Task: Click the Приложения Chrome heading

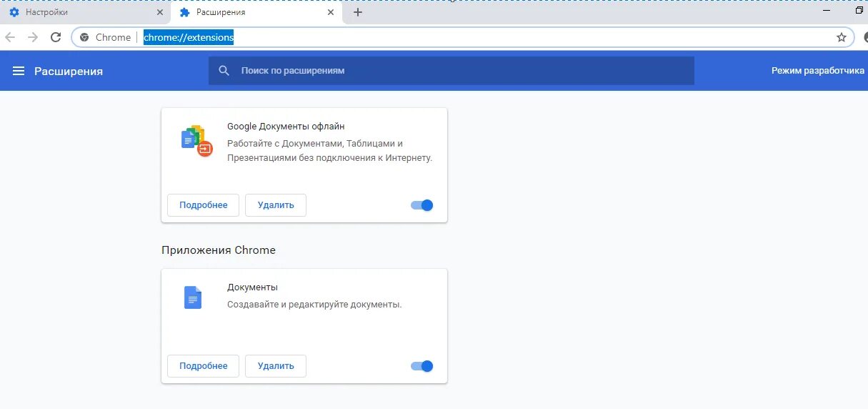Action: (x=219, y=250)
